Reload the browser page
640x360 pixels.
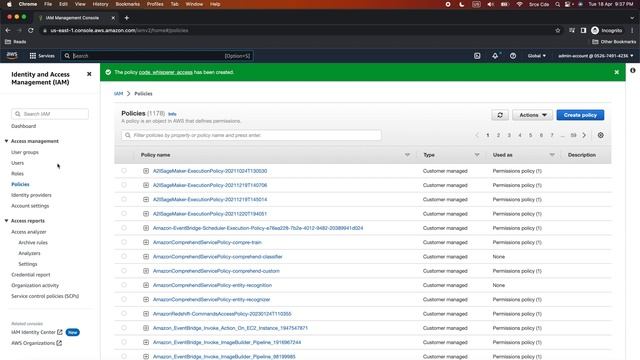[x=31, y=30]
